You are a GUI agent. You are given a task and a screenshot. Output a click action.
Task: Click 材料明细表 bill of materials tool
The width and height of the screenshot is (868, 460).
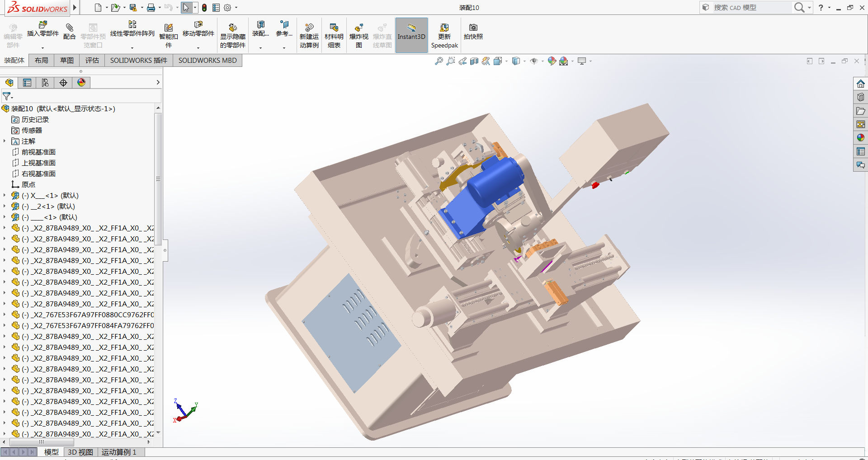point(334,36)
